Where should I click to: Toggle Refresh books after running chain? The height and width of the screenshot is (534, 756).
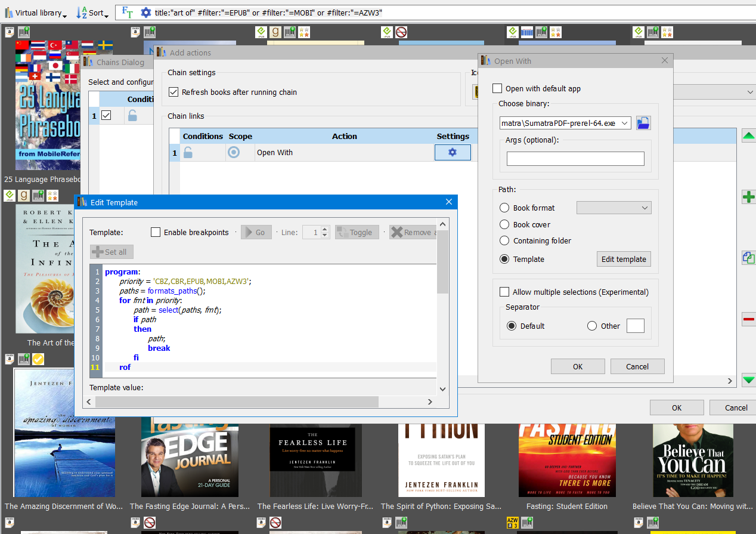173,92
